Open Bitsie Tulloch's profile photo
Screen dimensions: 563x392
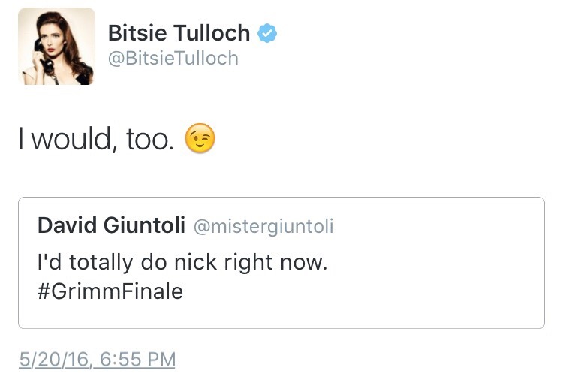56,46
